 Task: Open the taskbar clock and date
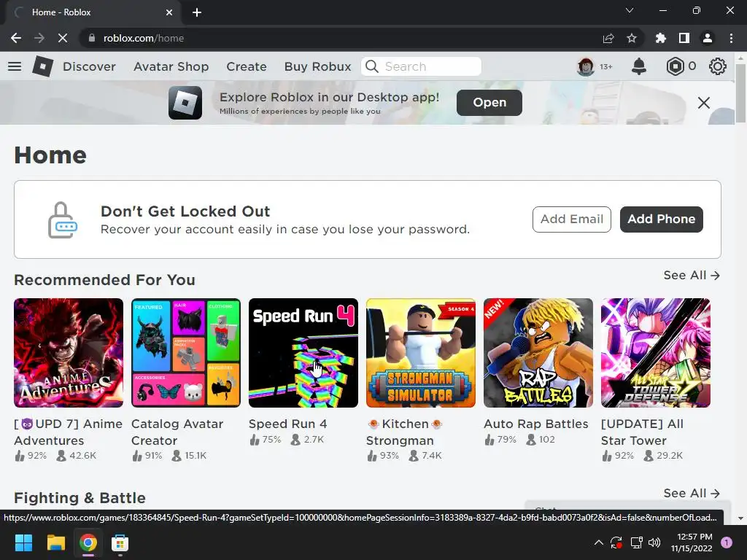pos(692,542)
